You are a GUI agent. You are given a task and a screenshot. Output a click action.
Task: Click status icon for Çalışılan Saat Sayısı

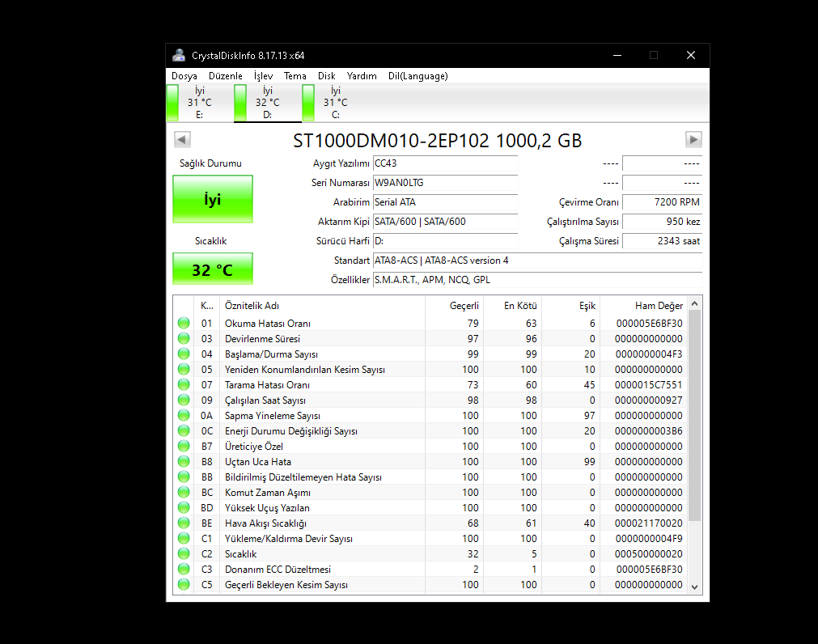point(184,400)
